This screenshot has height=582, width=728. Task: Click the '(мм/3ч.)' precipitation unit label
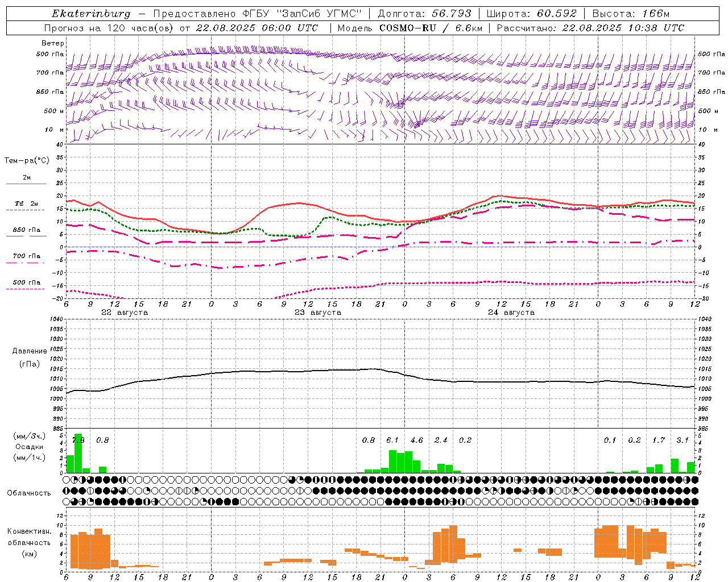click(x=30, y=436)
